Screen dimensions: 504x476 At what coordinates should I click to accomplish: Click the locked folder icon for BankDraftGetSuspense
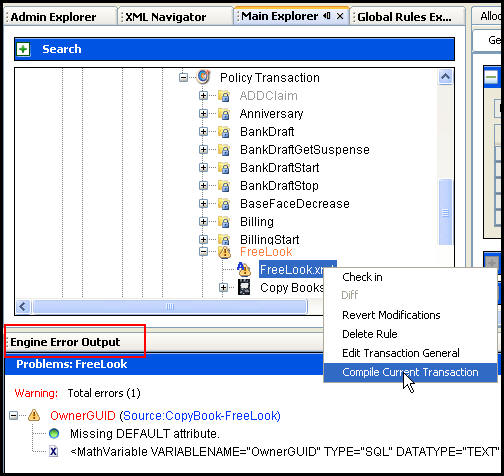[x=224, y=150]
